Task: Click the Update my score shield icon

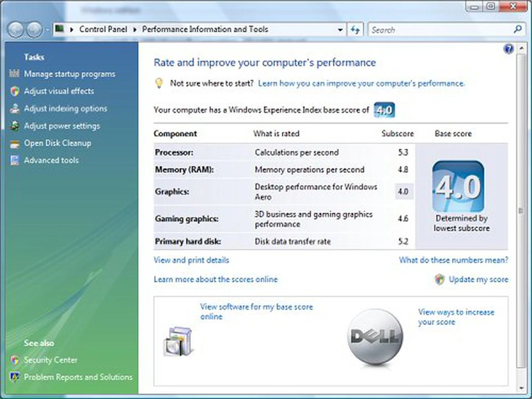Action: click(439, 279)
